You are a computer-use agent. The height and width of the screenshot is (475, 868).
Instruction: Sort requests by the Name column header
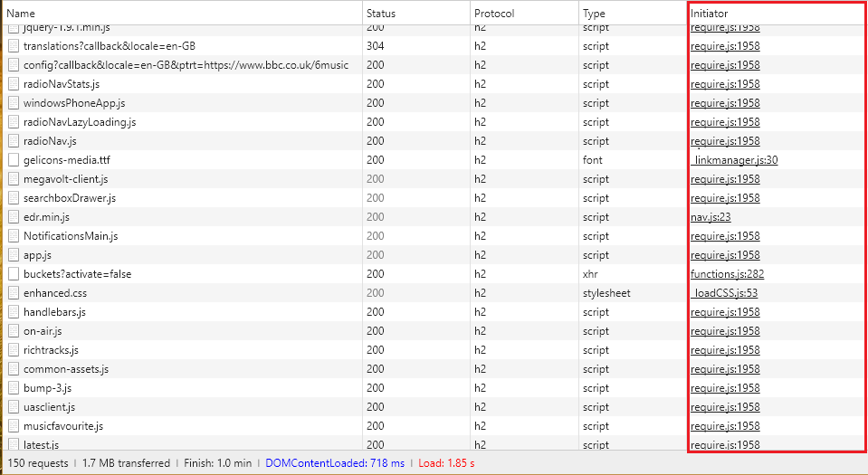point(183,13)
